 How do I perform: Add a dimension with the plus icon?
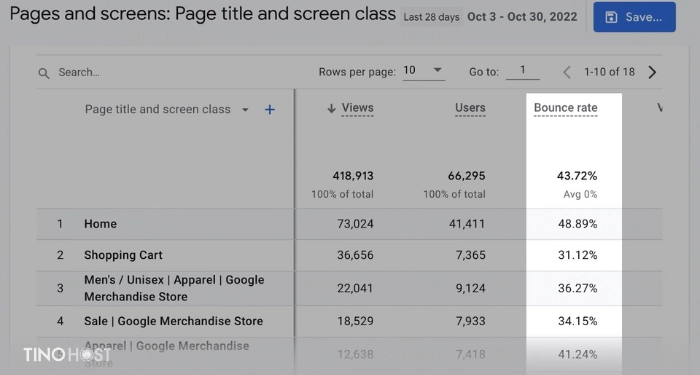coord(270,109)
